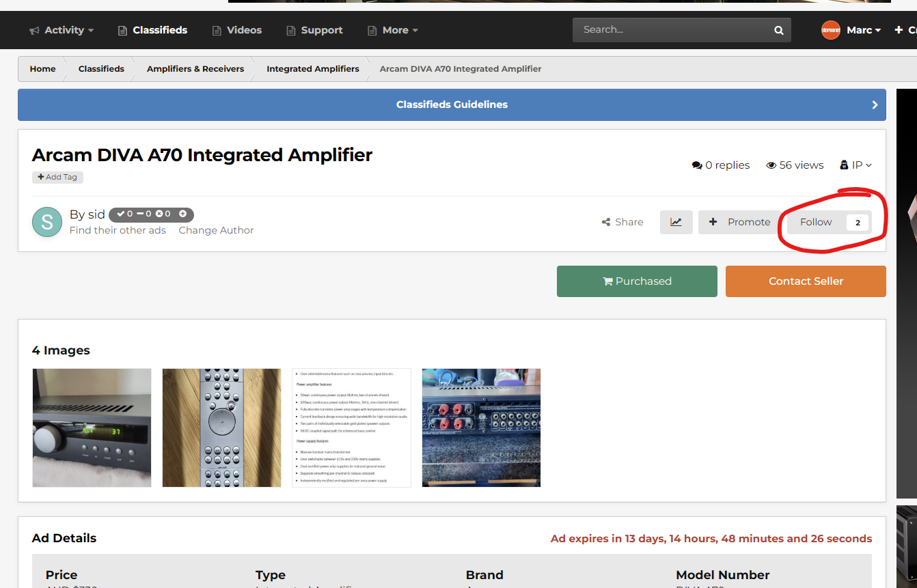
Task: Open the statistics chart icon button
Action: [676, 222]
